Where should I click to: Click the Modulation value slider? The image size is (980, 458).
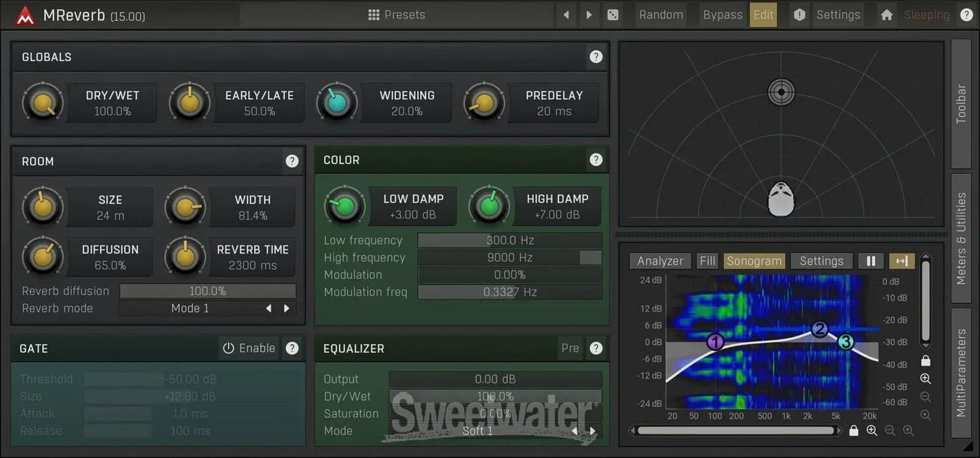(510, 275)
